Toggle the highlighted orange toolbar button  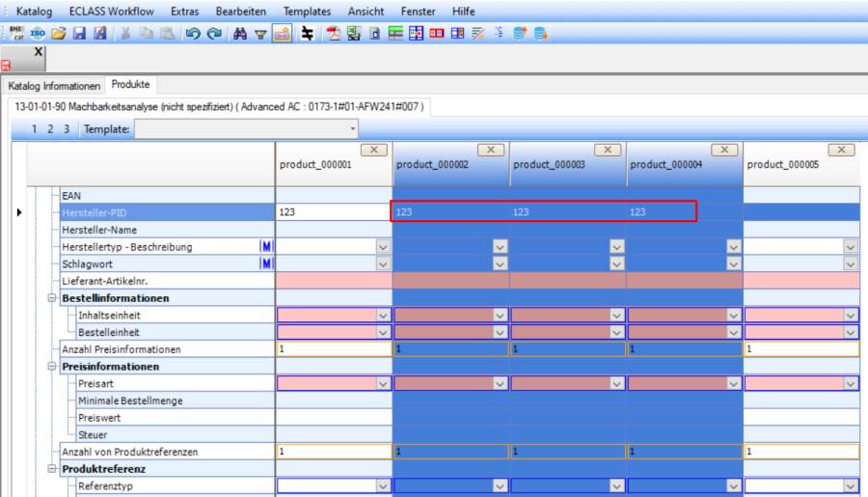tap(282, 33)
